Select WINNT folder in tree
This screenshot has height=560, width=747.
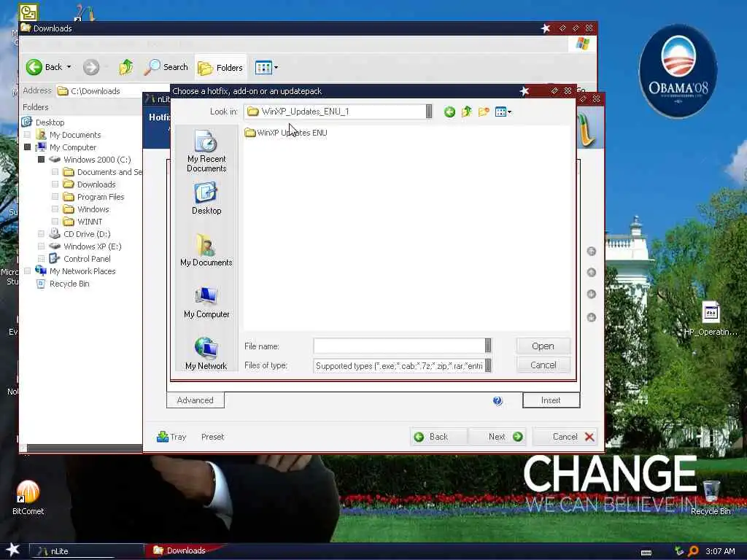(x=90, y=222)
